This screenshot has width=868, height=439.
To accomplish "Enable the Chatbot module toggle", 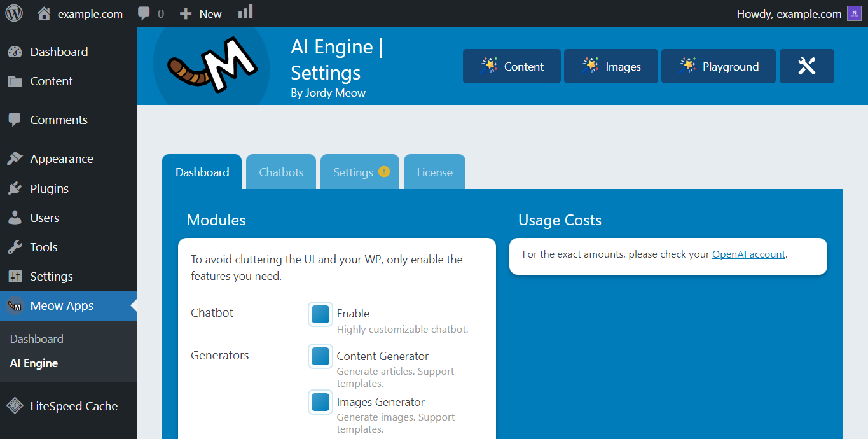I will [320, 314].
